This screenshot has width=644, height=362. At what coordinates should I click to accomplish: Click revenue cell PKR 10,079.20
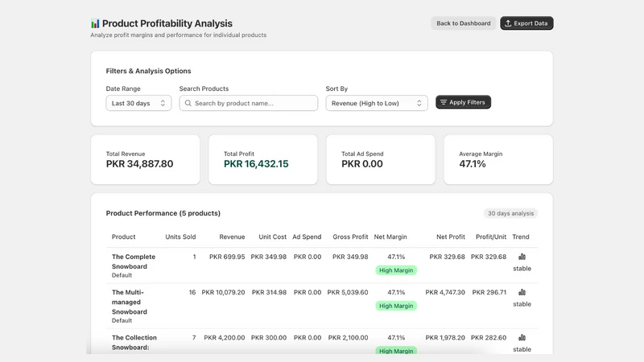[223, 292]
